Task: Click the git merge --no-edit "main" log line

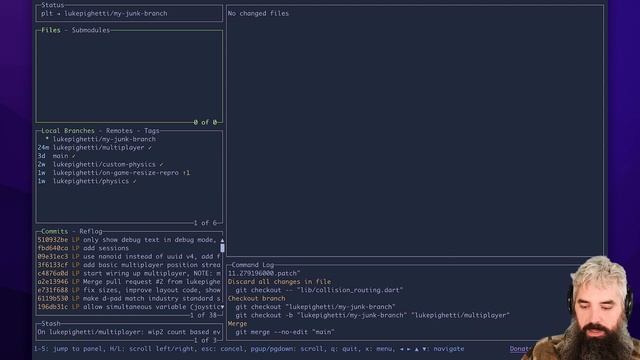Action: [285, 332]
